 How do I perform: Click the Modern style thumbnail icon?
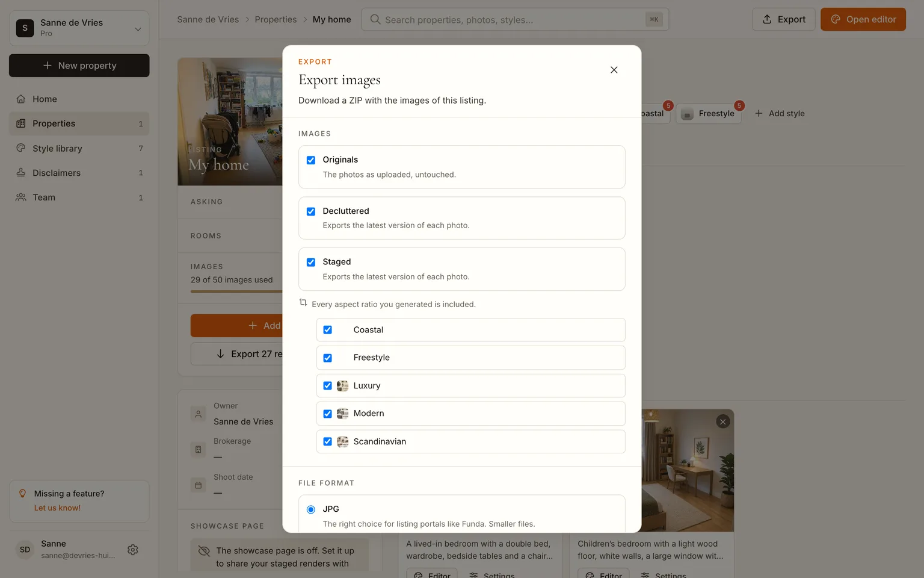pos(343,414)
